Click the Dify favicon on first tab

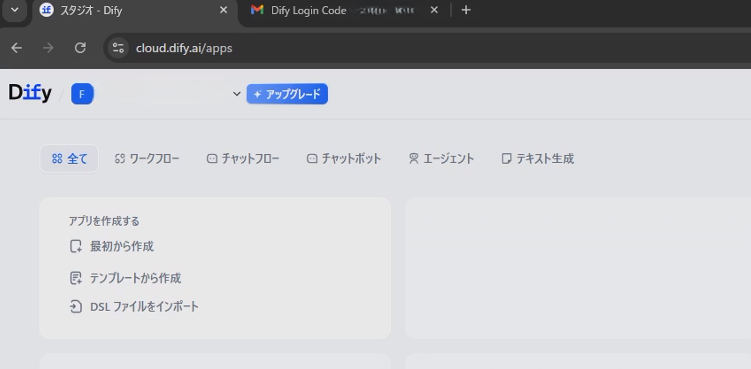(x=46, y=10)
